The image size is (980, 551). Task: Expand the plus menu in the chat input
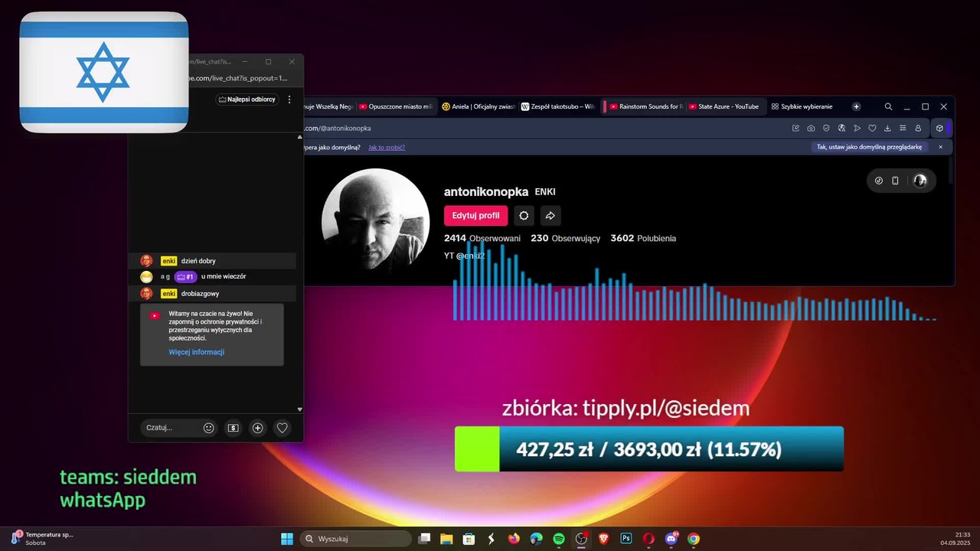[x=257, y=428]
